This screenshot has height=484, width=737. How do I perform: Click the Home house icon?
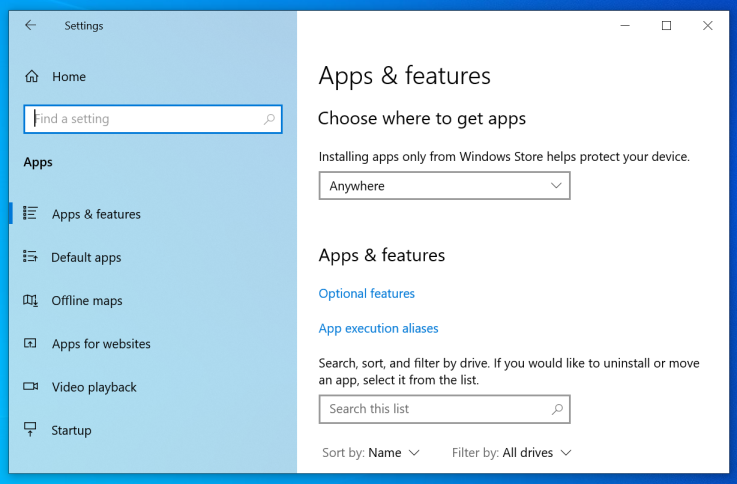click(x=31, y=76)
